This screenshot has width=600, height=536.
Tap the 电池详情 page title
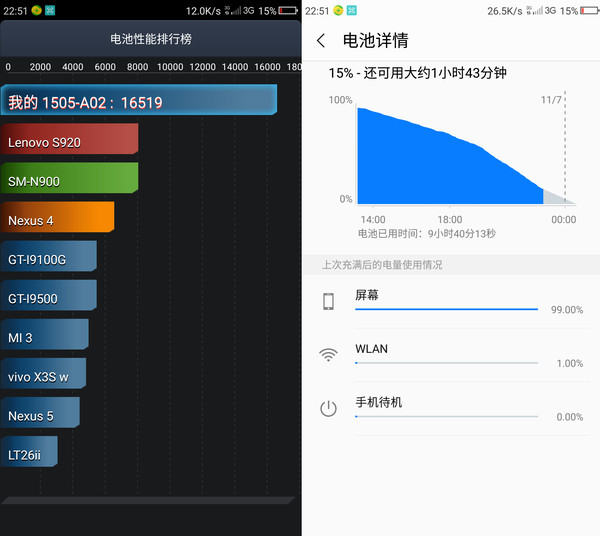(375, 41)
